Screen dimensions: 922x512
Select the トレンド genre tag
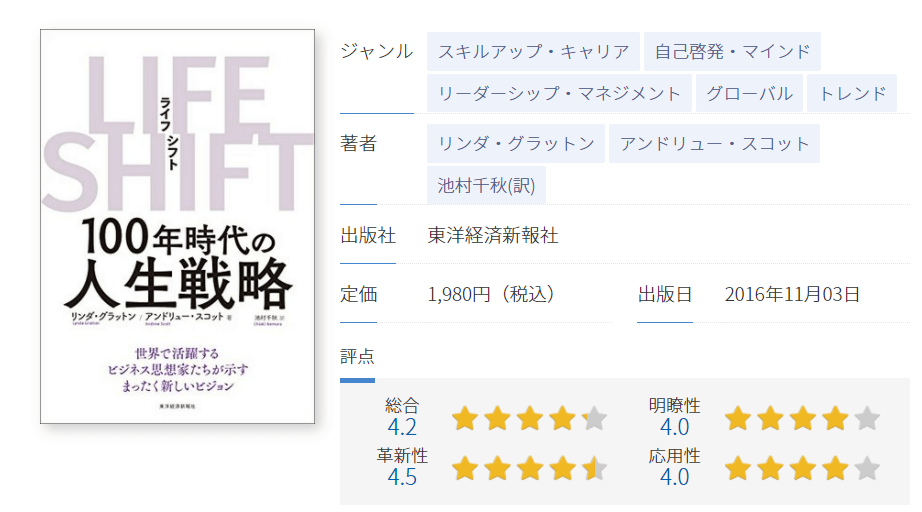[852, 93]
